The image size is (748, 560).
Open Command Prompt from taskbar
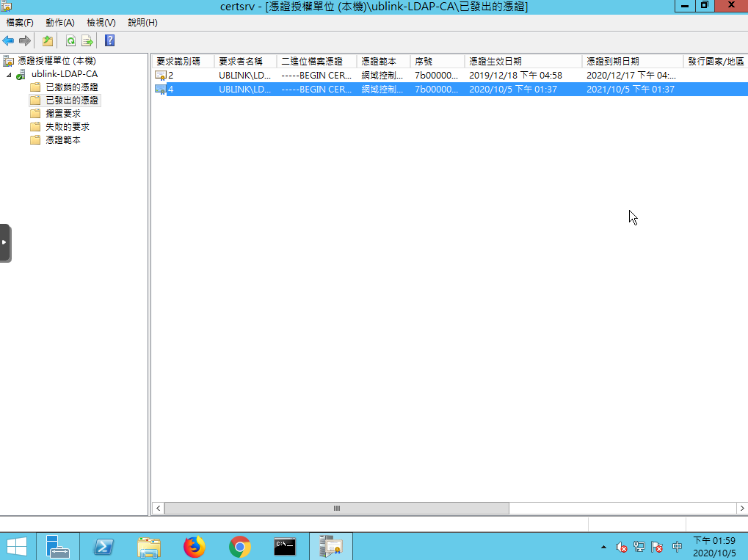[x=285, y=547]
